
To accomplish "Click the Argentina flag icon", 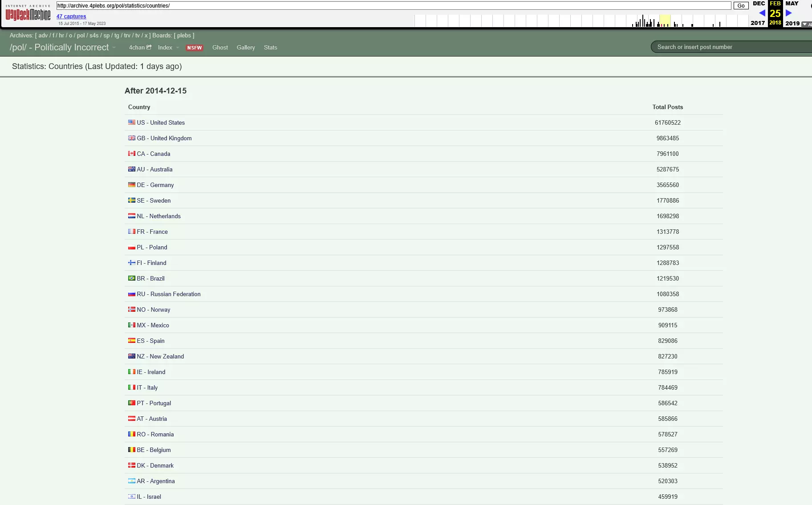I will tap(132, 481).
